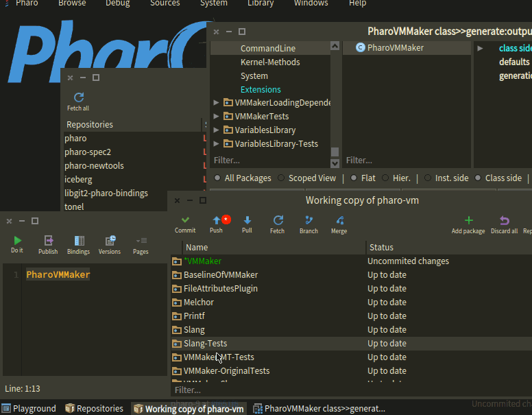Select the Extensions protocol item

[x=261, y=89]
